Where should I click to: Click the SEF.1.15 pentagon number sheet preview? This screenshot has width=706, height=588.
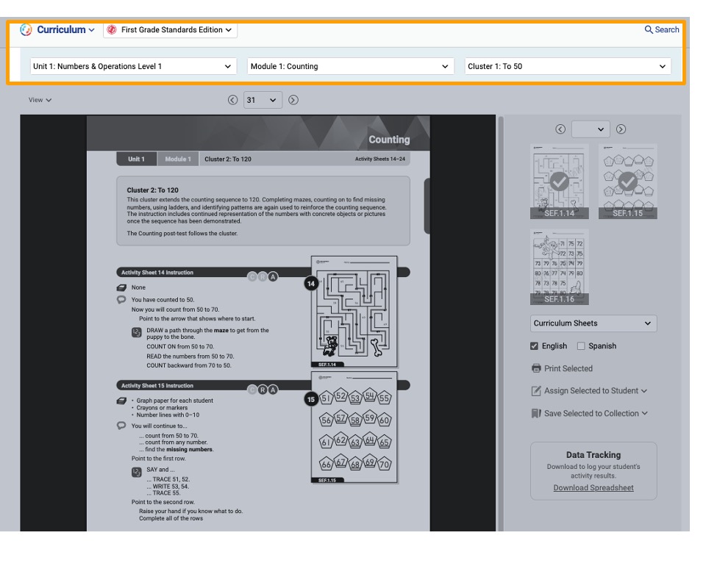tap(354, 427)
